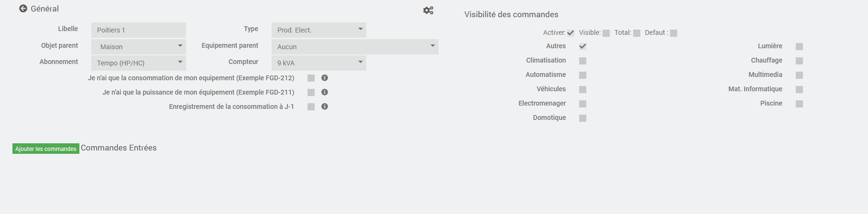Expand the Equipement parent dropdown showing Aucun

(355, 47)
